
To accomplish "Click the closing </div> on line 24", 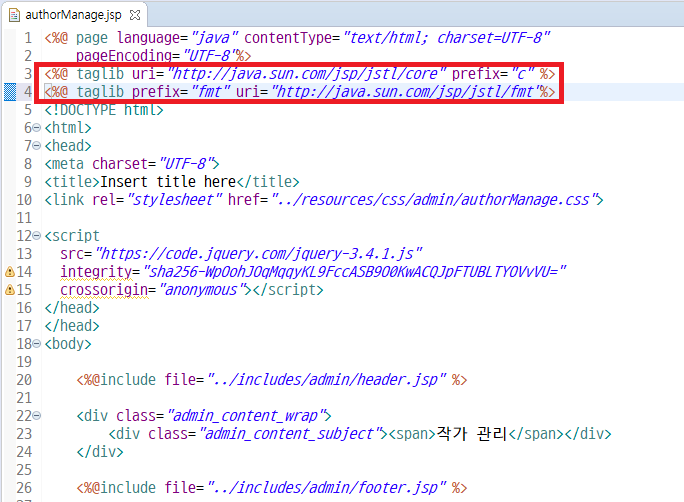I will 100,451.
